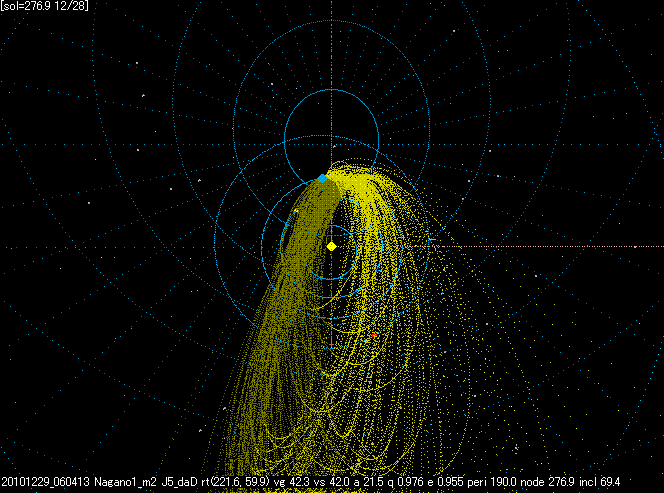Click the 'peri 190.0' value
The image size is (664, 493).
pos(492,482)
